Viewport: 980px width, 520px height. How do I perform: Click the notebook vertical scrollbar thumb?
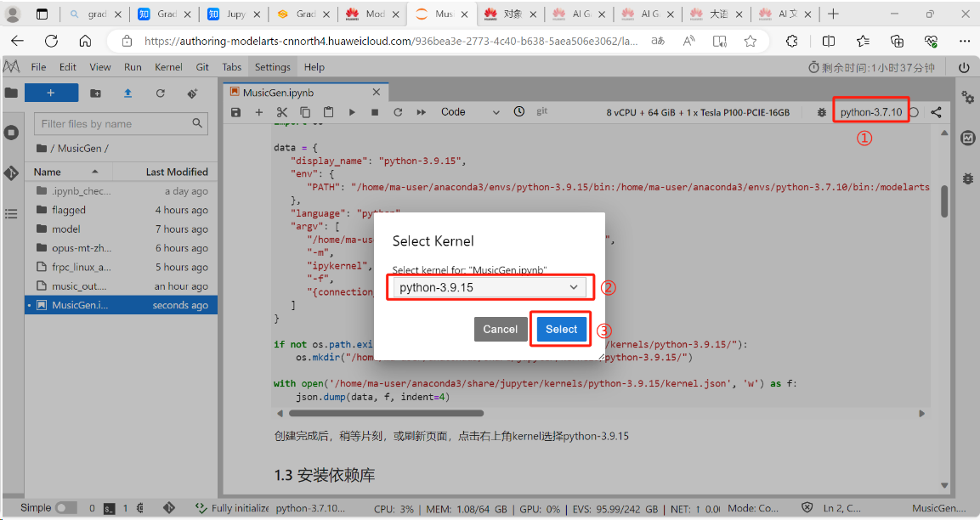click(x=944, y=201)
